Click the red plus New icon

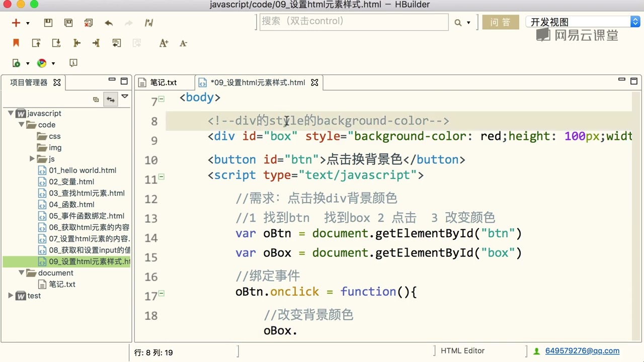point(16,23)
